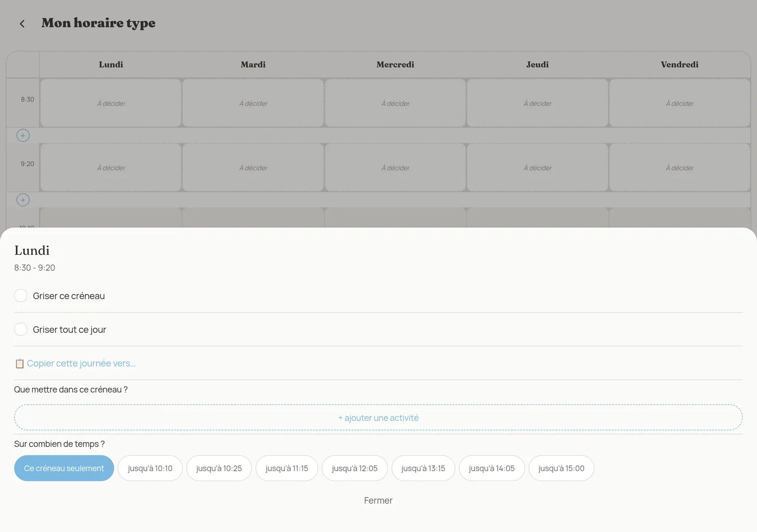Click the Lundi column header
The height and width of the screenshot is (532, 757).
pos(111,65)
